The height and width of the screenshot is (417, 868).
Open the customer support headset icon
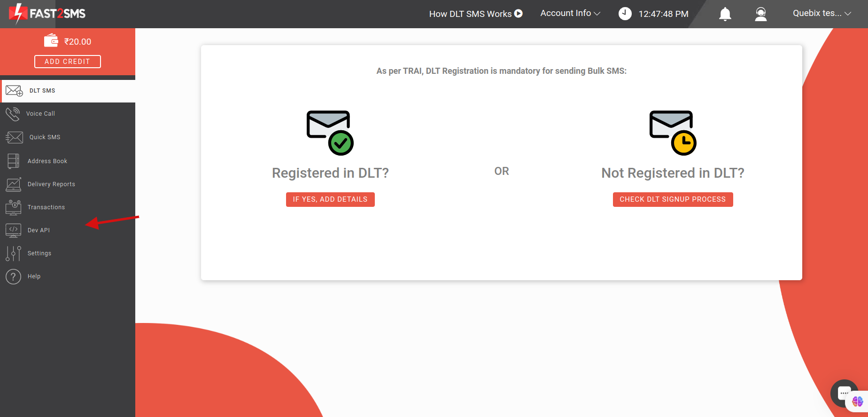761,14
